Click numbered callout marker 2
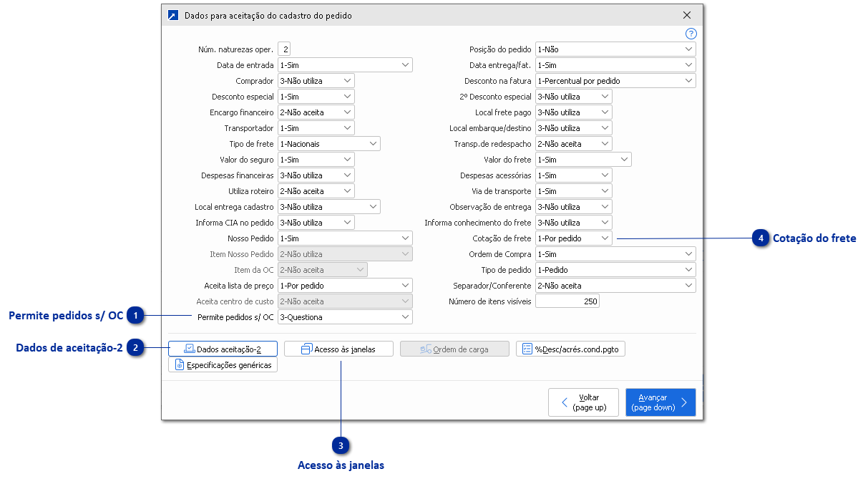The width and height of the screenshot is (868, 484). click(136, 348)
